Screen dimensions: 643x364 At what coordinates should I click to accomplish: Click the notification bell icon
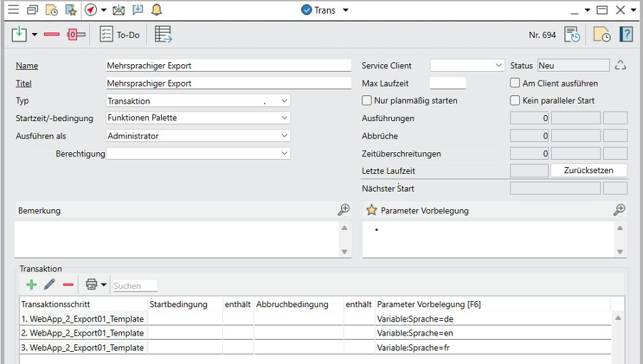(x=156, y=10)
